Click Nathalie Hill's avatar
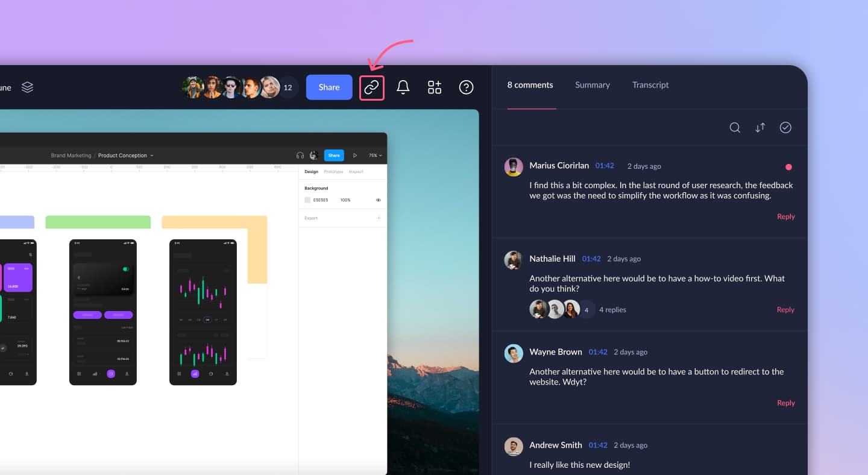Viewport: 868px width, 475px height. (x=514, y=260)
